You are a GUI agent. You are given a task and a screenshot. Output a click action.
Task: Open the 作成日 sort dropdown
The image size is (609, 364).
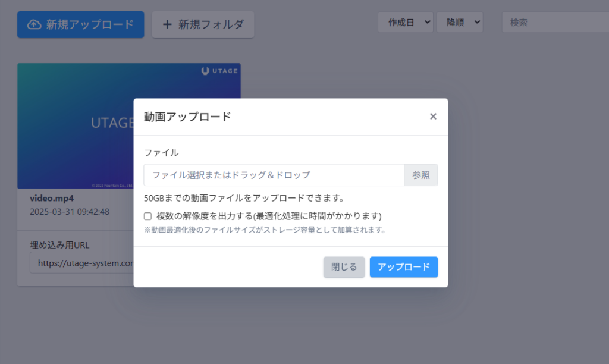click(x=405, y=23)
